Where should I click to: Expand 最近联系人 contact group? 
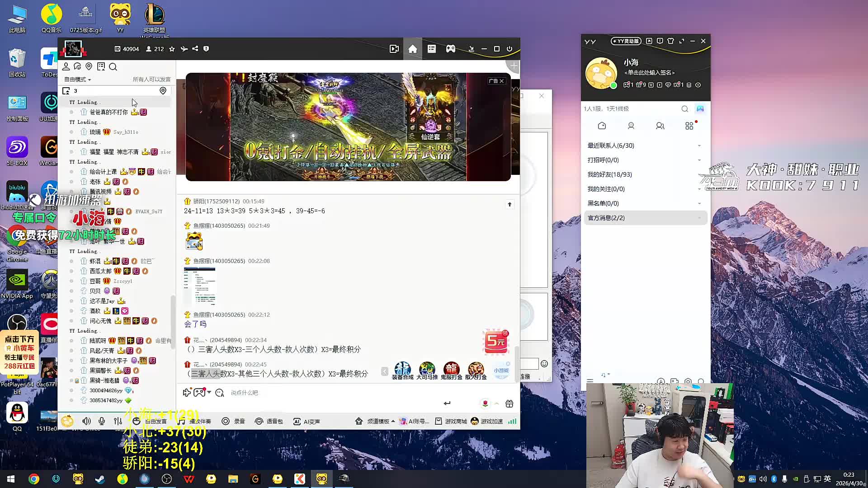point(611,145)
